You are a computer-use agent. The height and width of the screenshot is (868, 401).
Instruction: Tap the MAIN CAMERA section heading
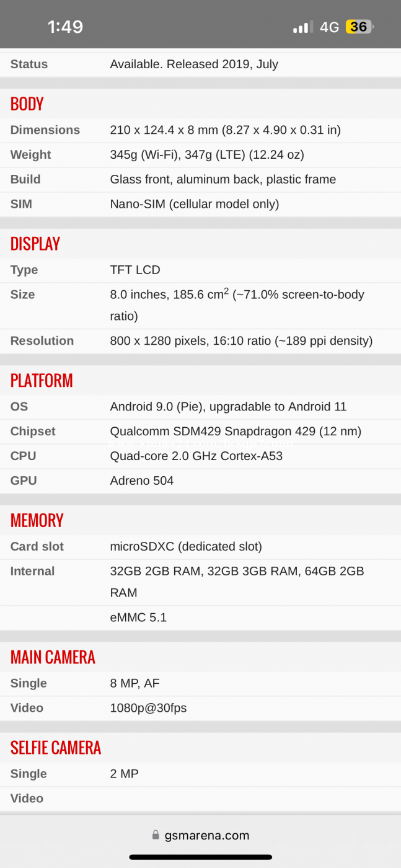coord(53,657)
